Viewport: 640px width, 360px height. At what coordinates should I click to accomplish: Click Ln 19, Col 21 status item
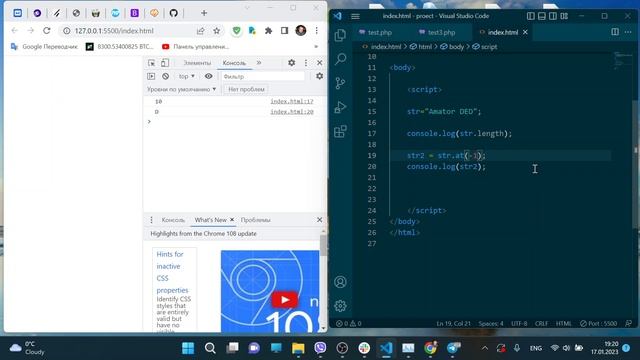(453, 323)
